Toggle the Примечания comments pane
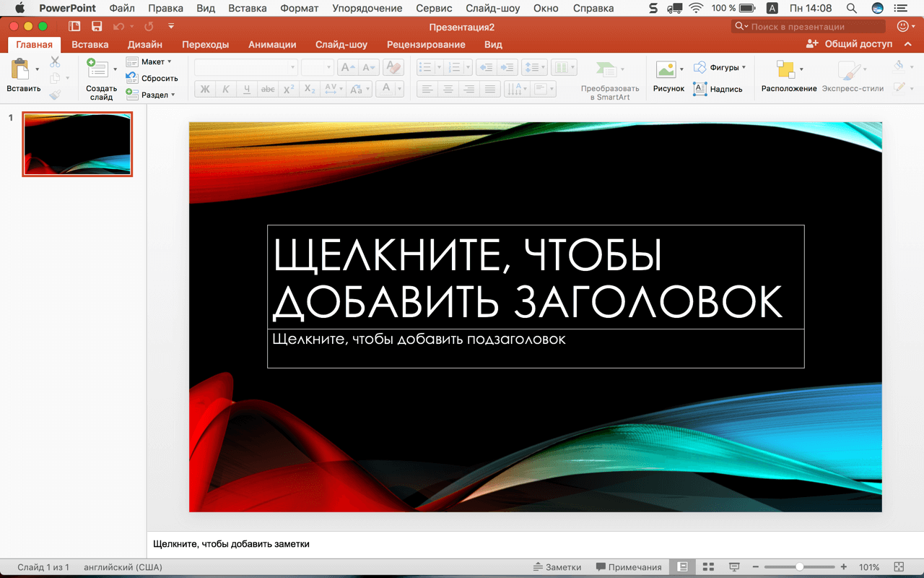 pos(628,567)
